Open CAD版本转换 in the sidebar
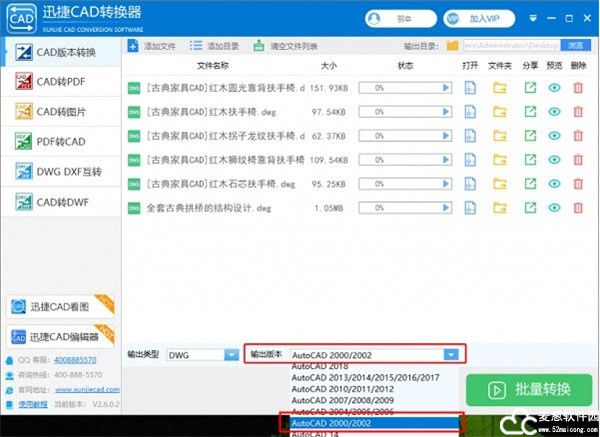Screen dimensions: 600x437 pos(61,52)
